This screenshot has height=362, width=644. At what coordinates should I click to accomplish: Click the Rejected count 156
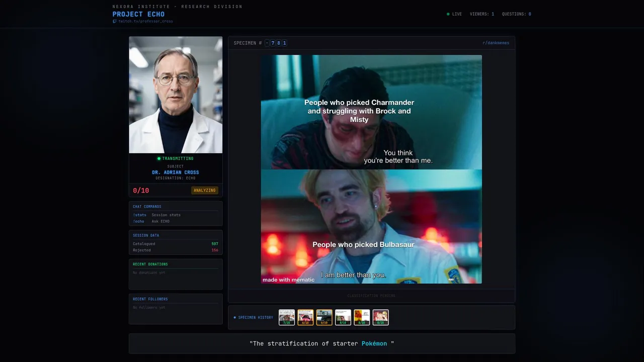pos(215,250)
